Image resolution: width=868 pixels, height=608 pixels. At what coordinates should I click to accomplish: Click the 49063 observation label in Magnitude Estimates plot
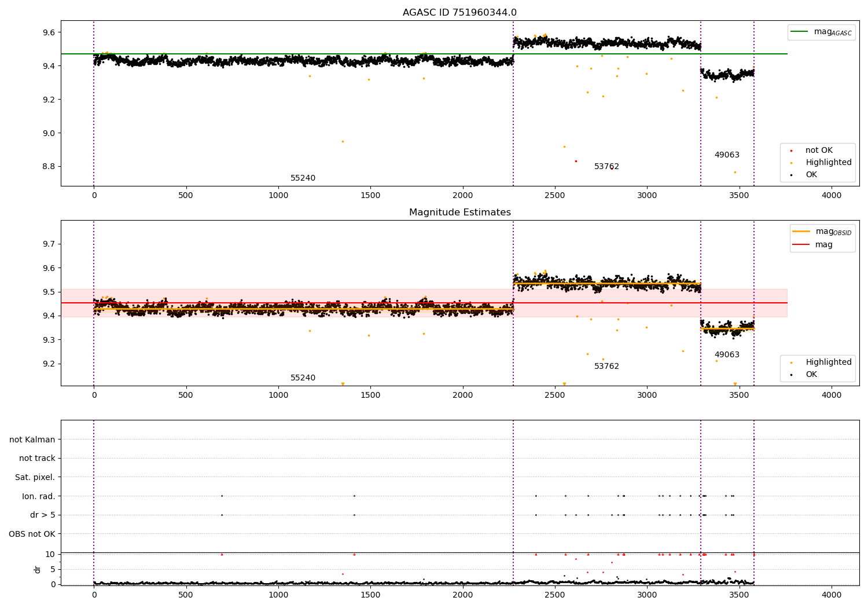pos(727,355)
